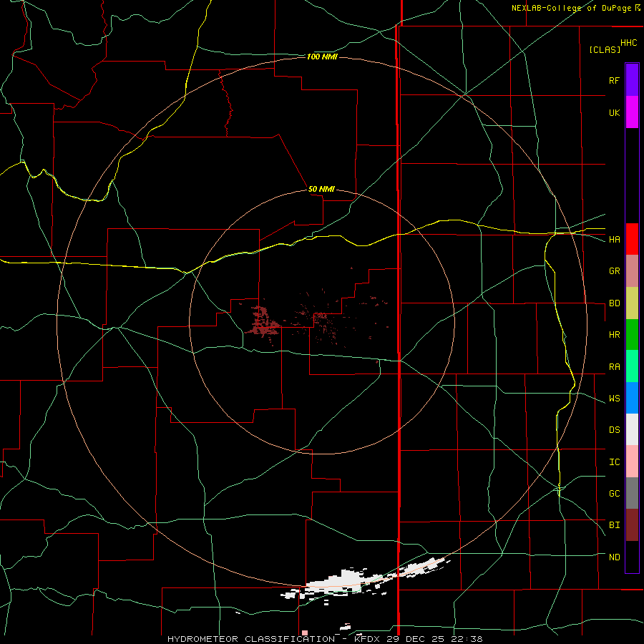The image size is (644, 644).
Task: Click the RA legend label
Action: coord(614,367)
